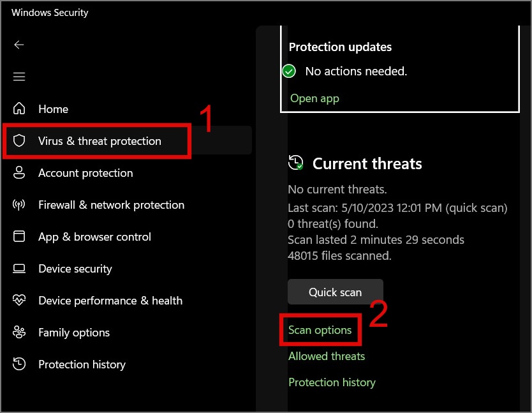
Task: Click the Device security laptop icon
Action: coord(19,268)
